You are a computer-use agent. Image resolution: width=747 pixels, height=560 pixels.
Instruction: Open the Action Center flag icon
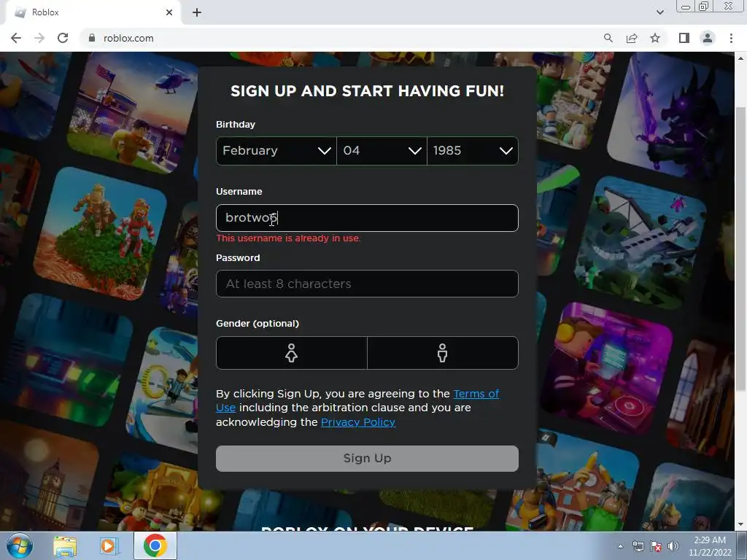pyautogui.click(x=656, y=546)
